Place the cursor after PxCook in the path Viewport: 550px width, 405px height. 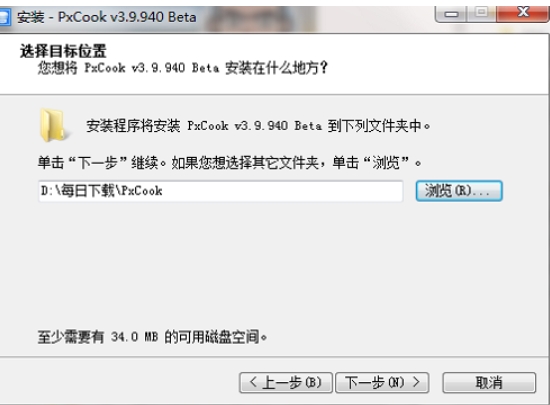(163, 191)
